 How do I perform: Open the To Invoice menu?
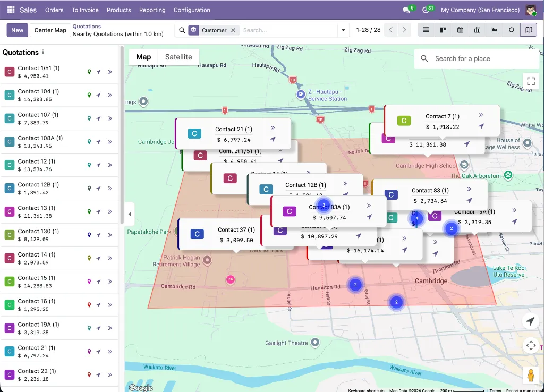85,10
